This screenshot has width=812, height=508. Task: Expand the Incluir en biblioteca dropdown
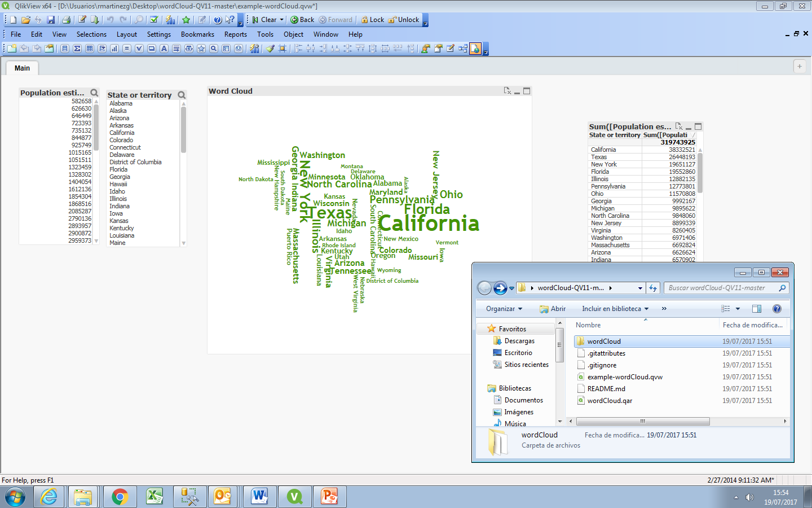pyautogui.click(x=615, y=309)
